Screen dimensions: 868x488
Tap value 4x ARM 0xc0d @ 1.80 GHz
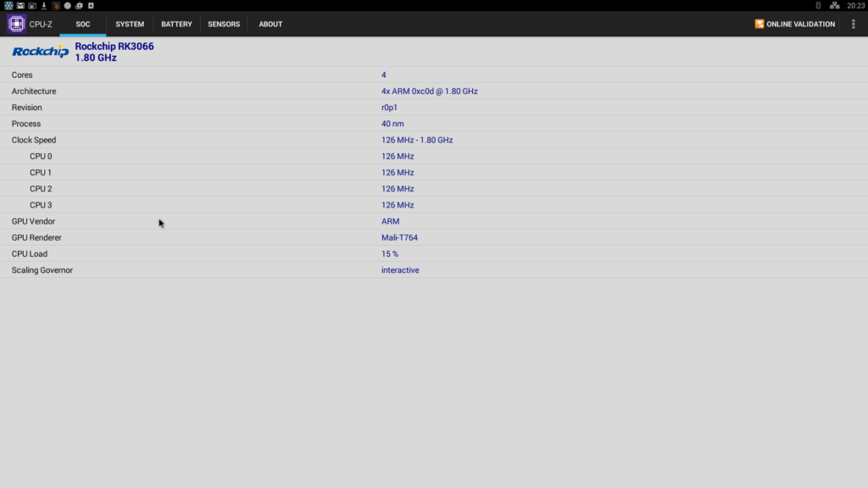[430, 91]
